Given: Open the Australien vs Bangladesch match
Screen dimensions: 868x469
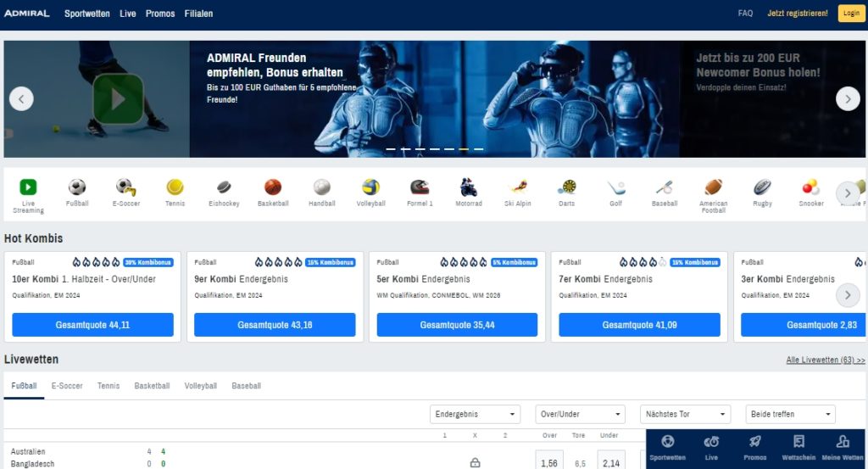Looking at the screenshot, I should point(33,458).
